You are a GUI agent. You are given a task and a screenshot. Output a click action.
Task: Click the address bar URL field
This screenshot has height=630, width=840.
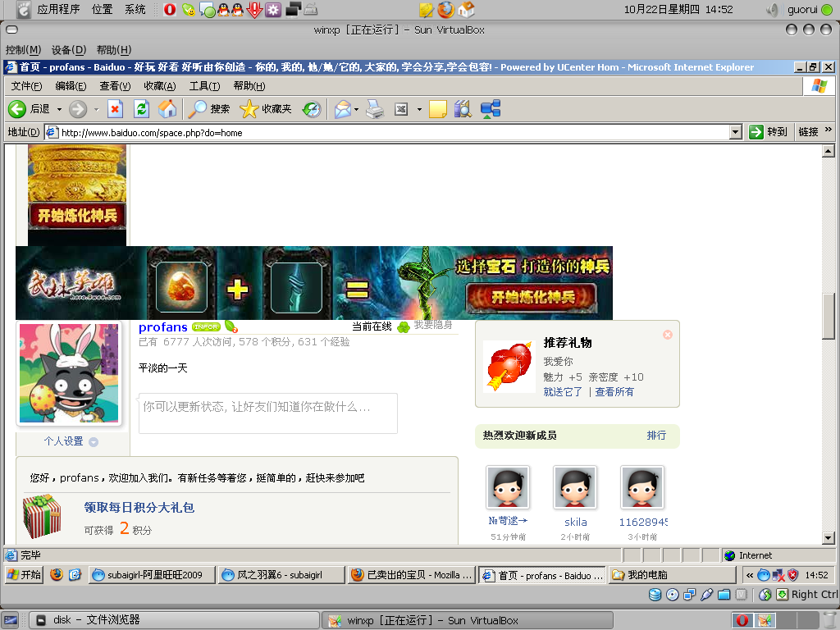[386, 132]
